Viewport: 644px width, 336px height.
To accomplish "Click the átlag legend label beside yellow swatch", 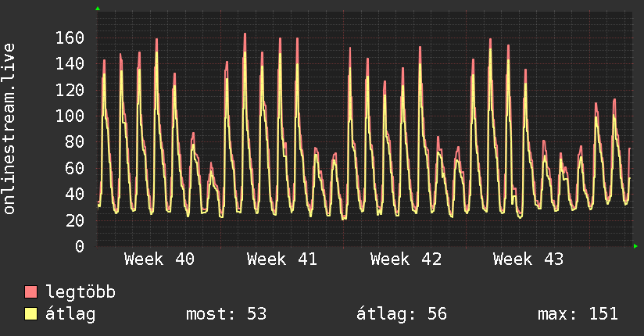I will coord(70,314).
